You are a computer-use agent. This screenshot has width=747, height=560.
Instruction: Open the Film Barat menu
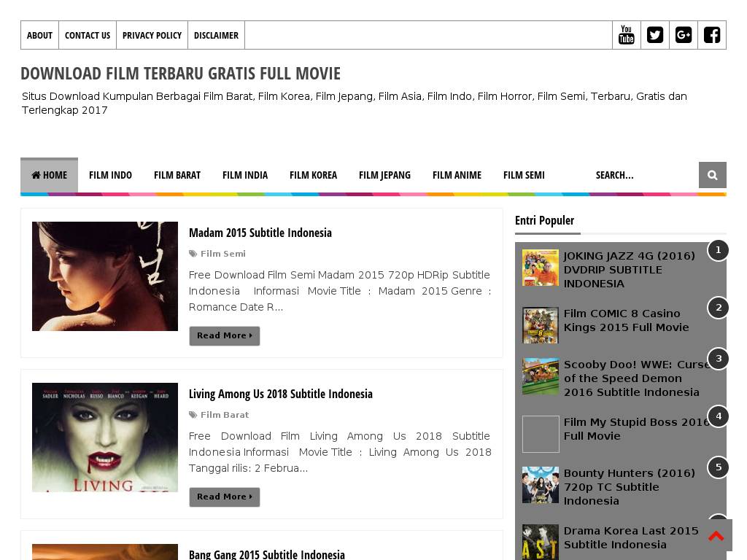[177, 175]
